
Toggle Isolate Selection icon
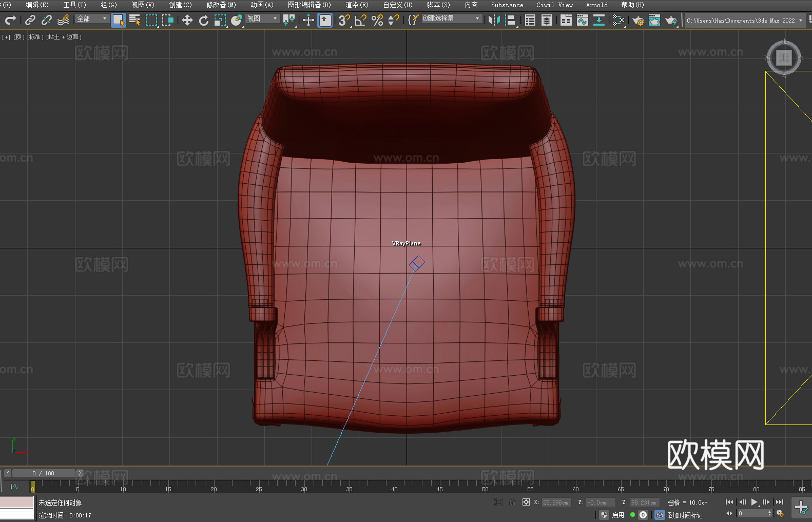pos(498,502)
